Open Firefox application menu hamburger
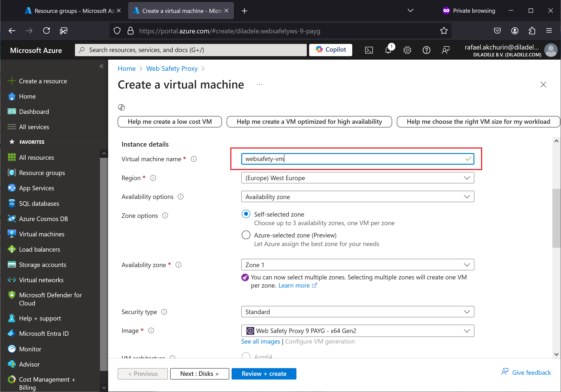Image resolution: width=561 pixels, height=392 pixels. click(x=549, y=31)
